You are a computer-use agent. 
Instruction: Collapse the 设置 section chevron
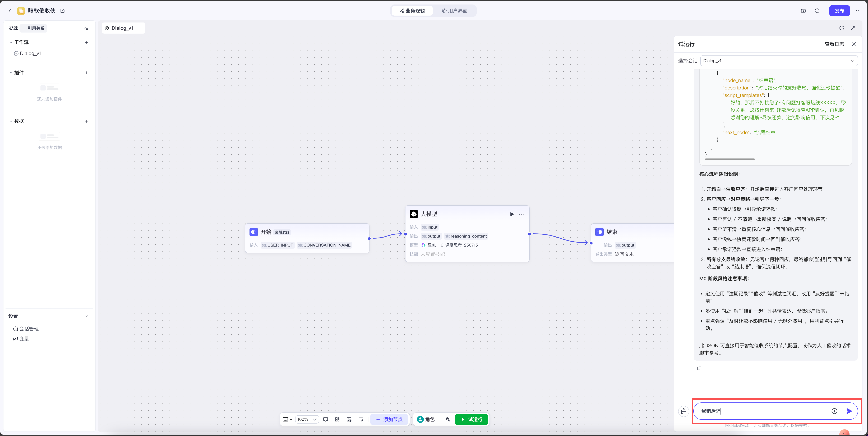click(x=86, y=316)
